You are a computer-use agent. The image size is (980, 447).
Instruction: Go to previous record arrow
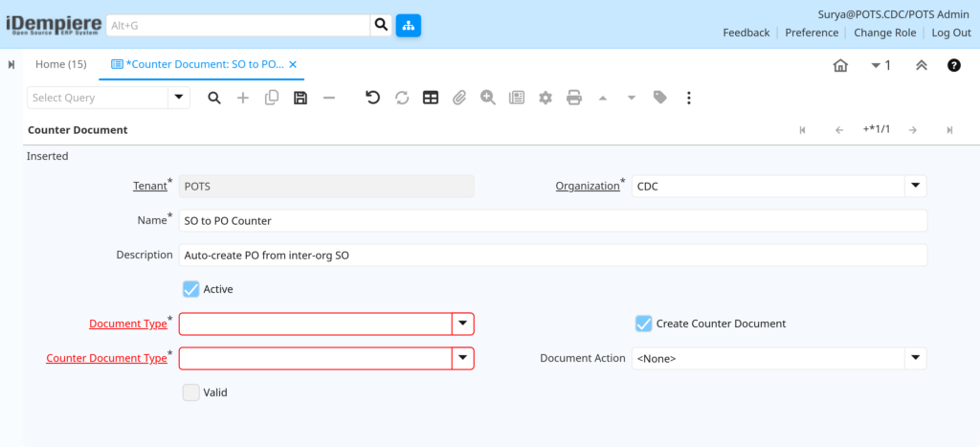point(839,130)
